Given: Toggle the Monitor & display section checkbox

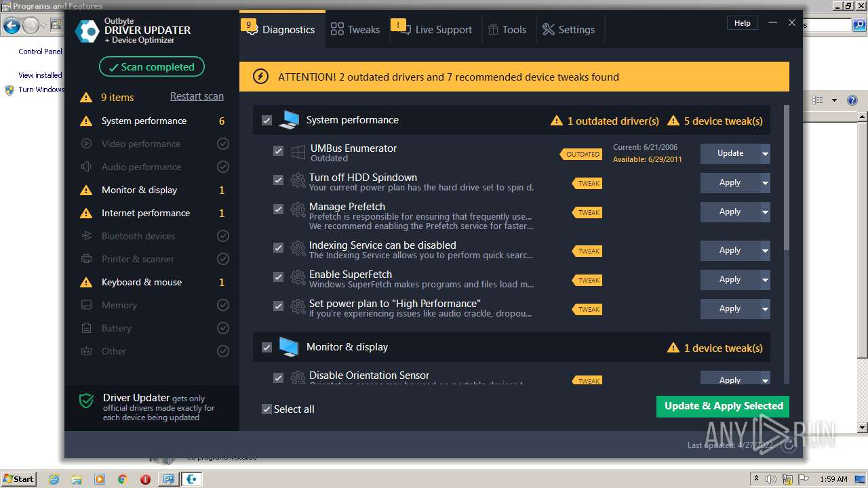Looking at the screenshot, I should point(267,348).
